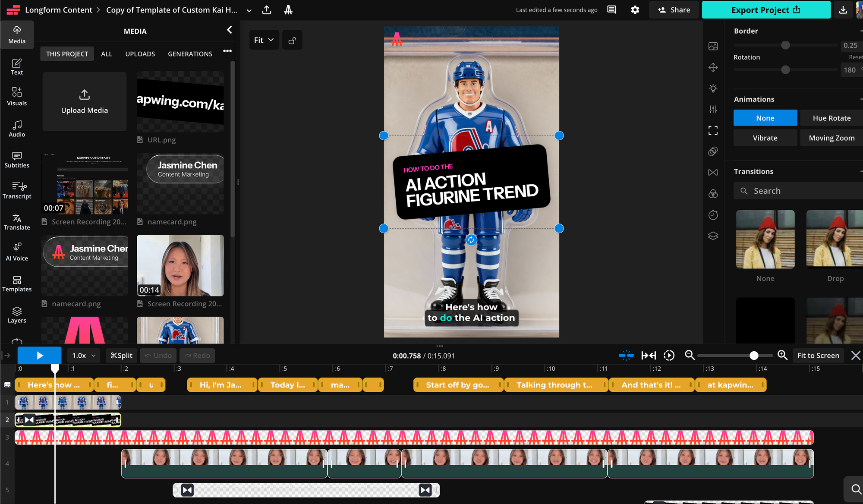Select the None animation option
The image size is (863, 504).
[765, 118]
